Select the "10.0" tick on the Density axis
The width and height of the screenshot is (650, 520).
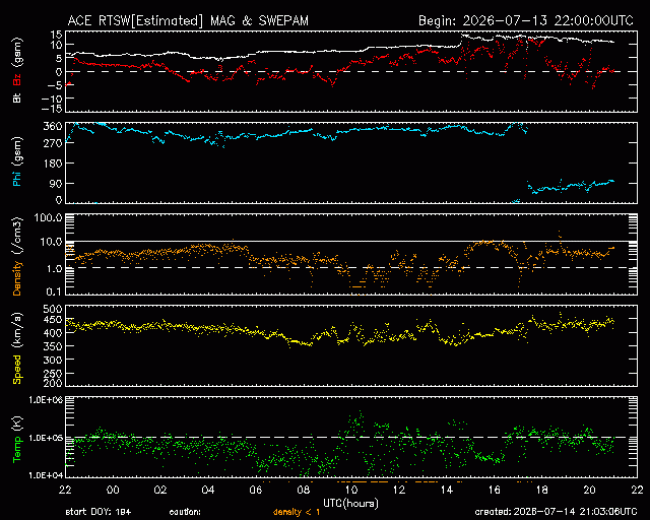(51, 242)
